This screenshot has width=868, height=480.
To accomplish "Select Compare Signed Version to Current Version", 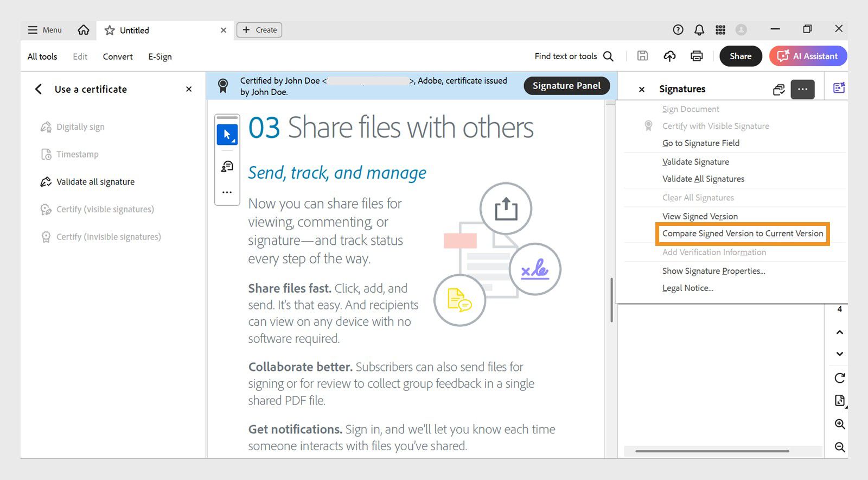I will pos(742,233).
